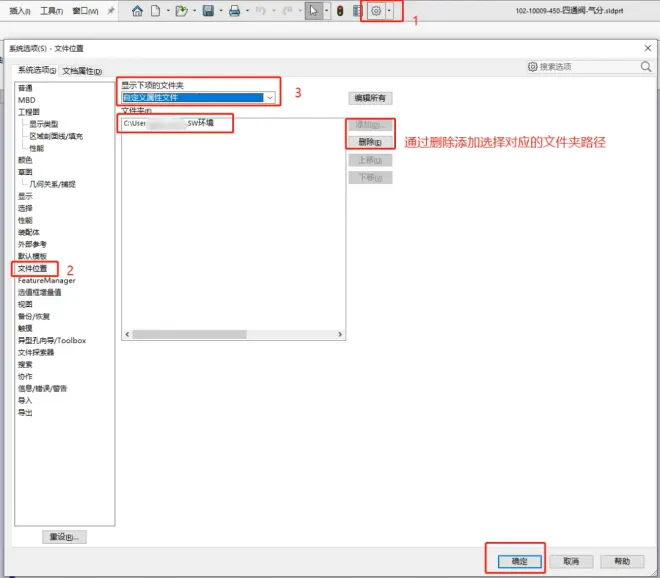Viewport: 660px width, 578px height.
Task: Click the folder list horizontal scrollbar
Action: point(230,334)
